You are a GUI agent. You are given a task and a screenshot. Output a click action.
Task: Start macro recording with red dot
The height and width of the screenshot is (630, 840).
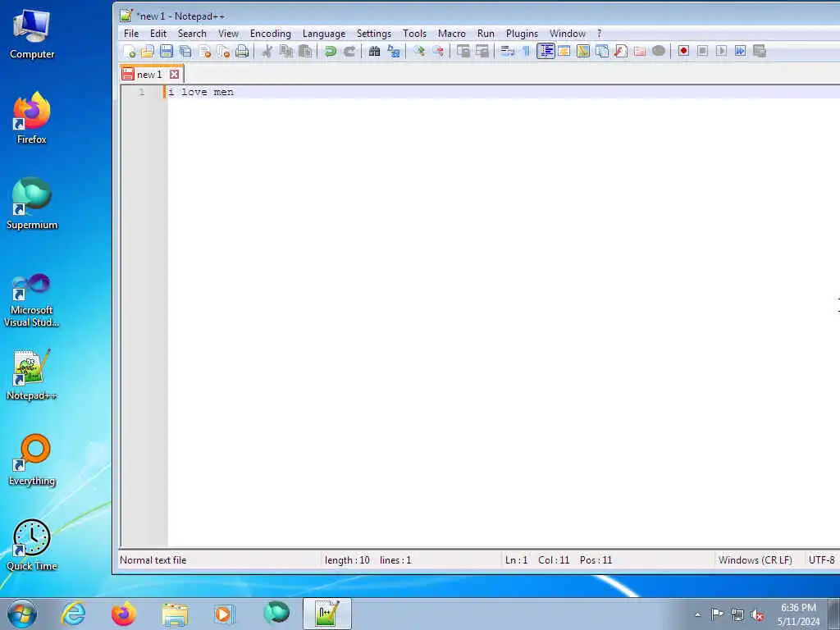point(683,52)
